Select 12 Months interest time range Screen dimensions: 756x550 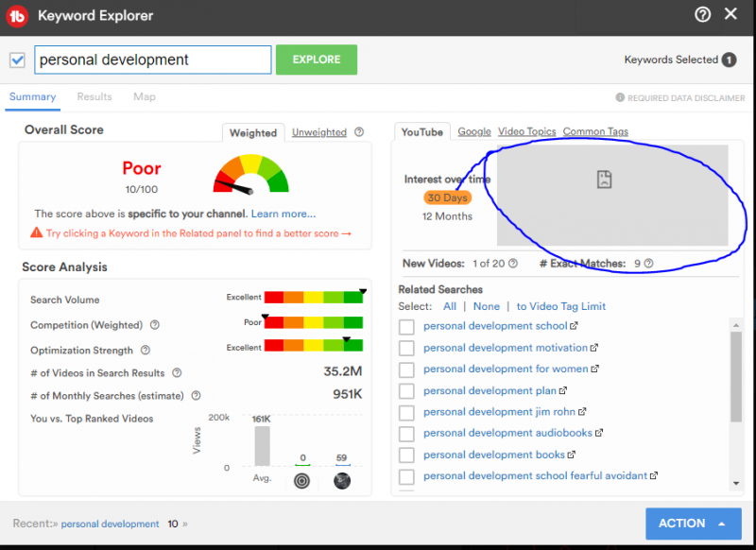coord(446,216)
